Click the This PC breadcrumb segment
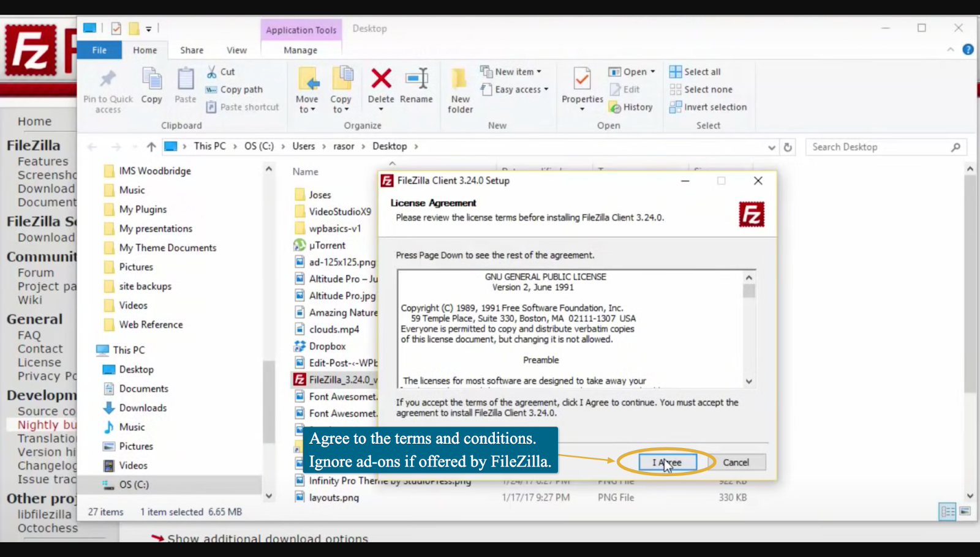 pos(209,146)
